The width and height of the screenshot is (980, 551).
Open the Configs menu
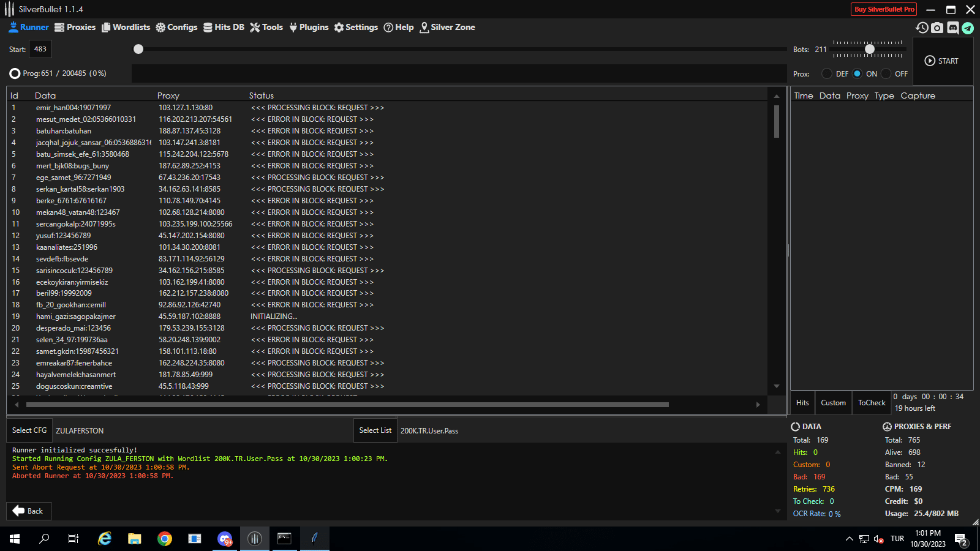(176, 28)
